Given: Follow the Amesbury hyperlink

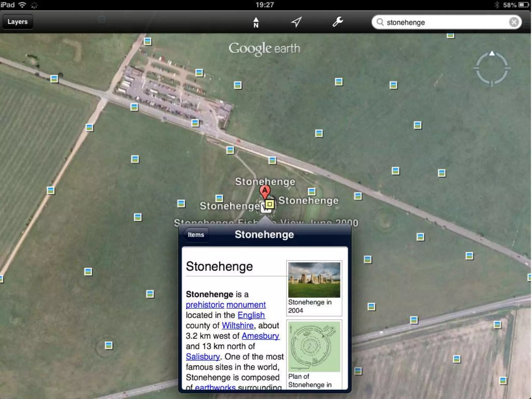Looking at the screenshot, I should (260, 336).
